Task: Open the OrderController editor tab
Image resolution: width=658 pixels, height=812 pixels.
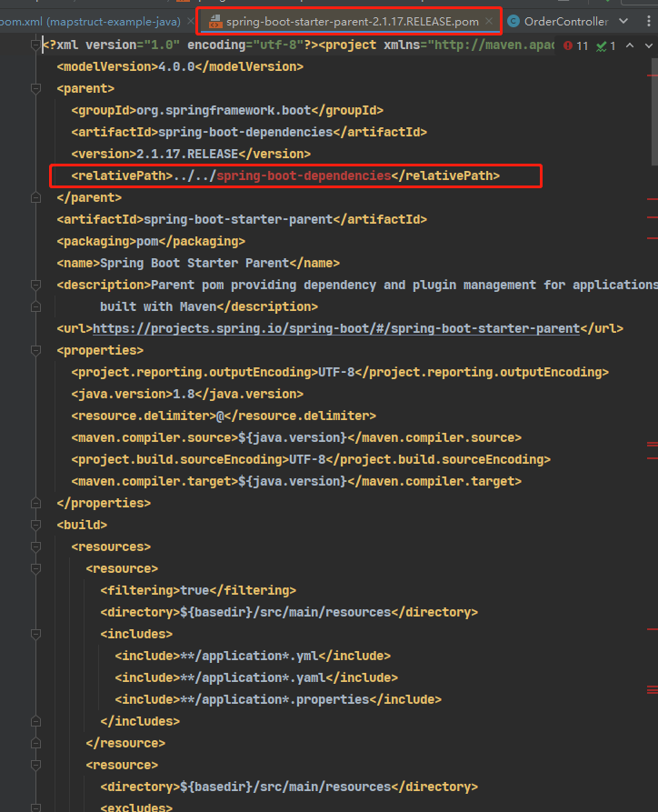Action: [565, 21]
